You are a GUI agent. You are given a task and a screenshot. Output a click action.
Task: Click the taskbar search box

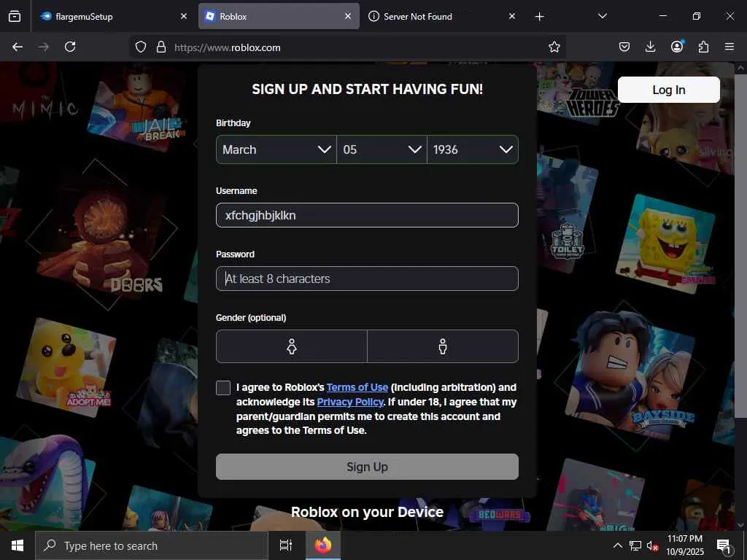(152, 545)
